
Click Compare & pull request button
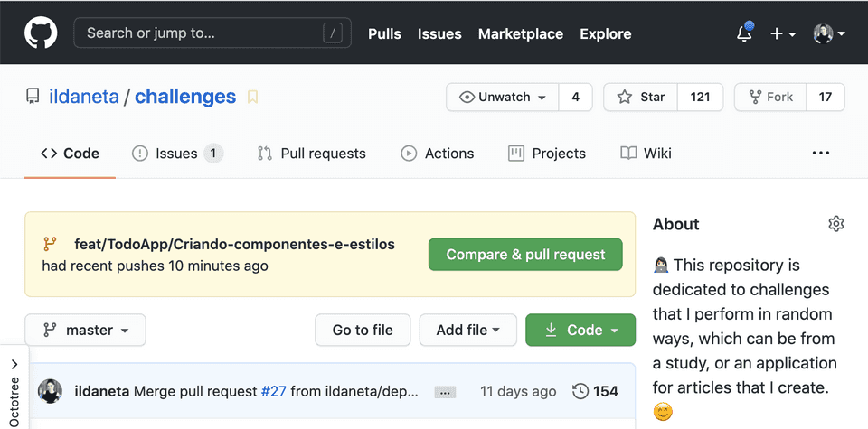(525, 255)
